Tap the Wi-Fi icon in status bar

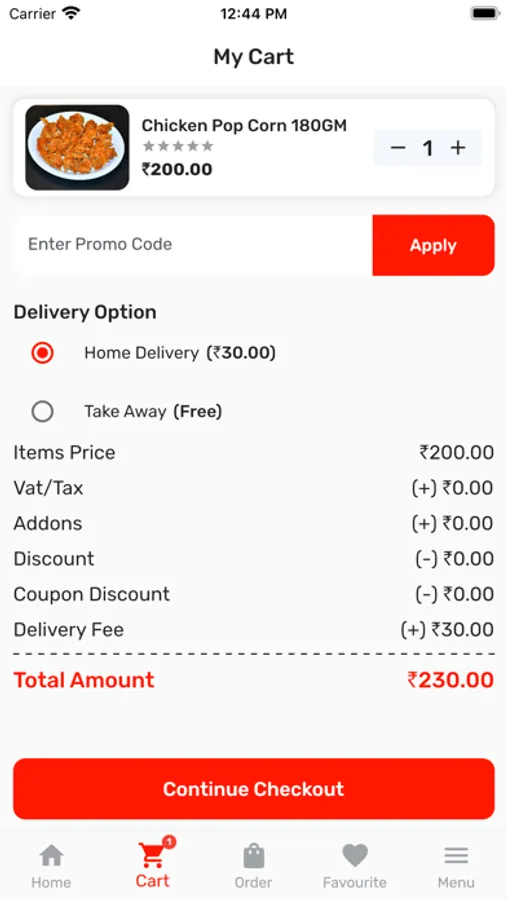tap(71, 13)
